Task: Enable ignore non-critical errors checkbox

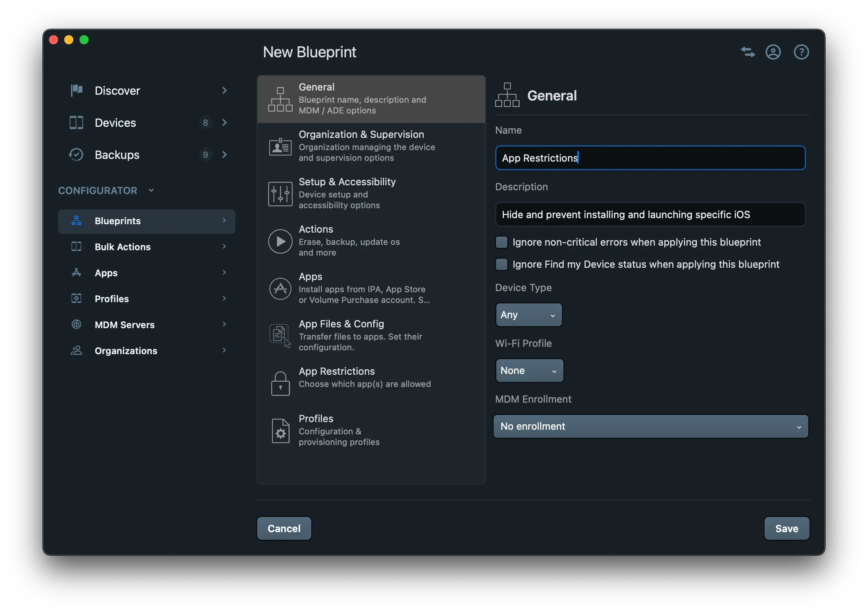Action: point(501,242)
